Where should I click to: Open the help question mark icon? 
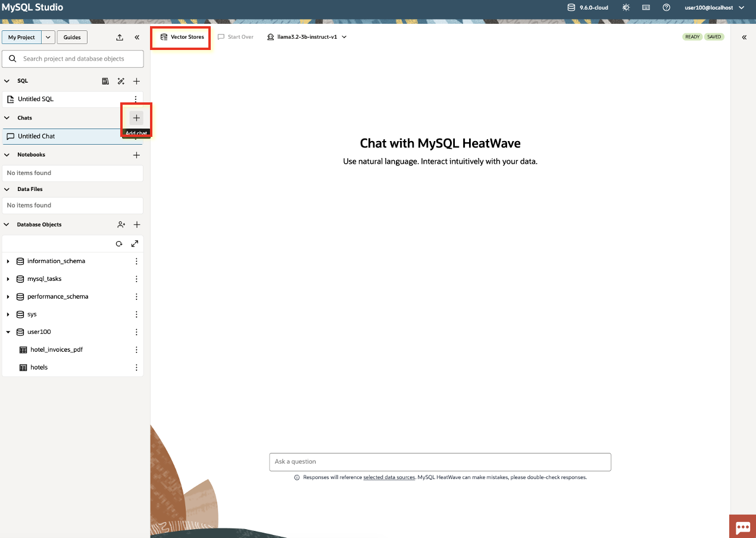tap(666, 8)
